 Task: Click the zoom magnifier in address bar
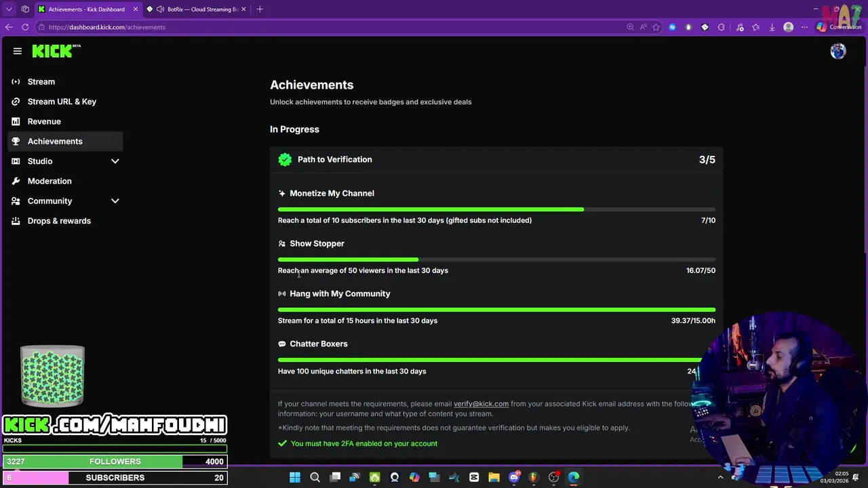(x=630, y=27)
